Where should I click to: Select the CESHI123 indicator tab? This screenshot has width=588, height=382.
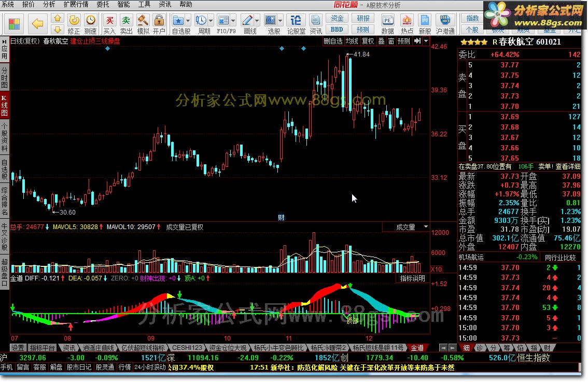187,348
